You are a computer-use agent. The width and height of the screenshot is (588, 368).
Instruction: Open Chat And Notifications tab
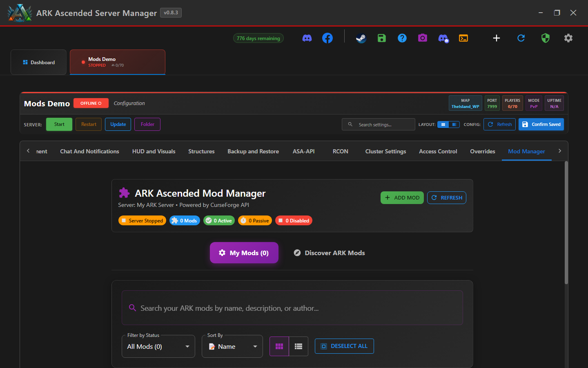(89, 151)
